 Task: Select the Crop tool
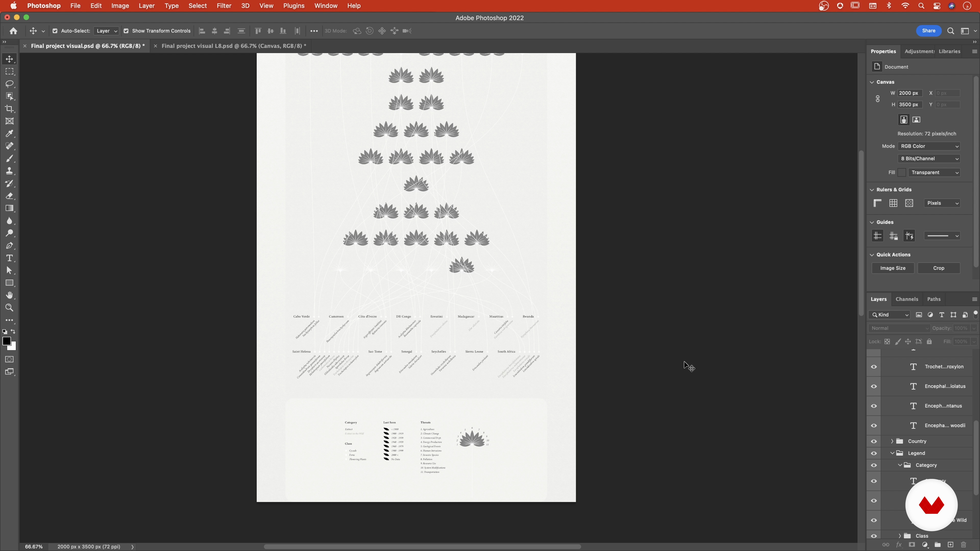(9, 109)
